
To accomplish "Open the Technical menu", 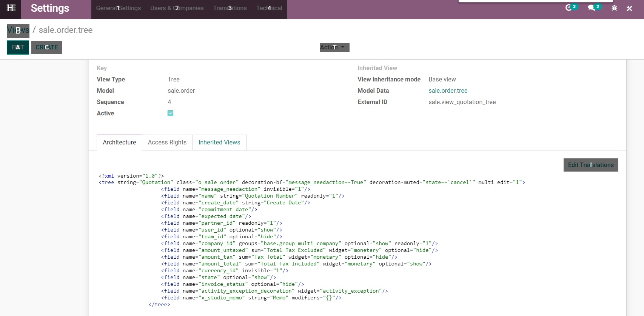I will click(269, 8).
